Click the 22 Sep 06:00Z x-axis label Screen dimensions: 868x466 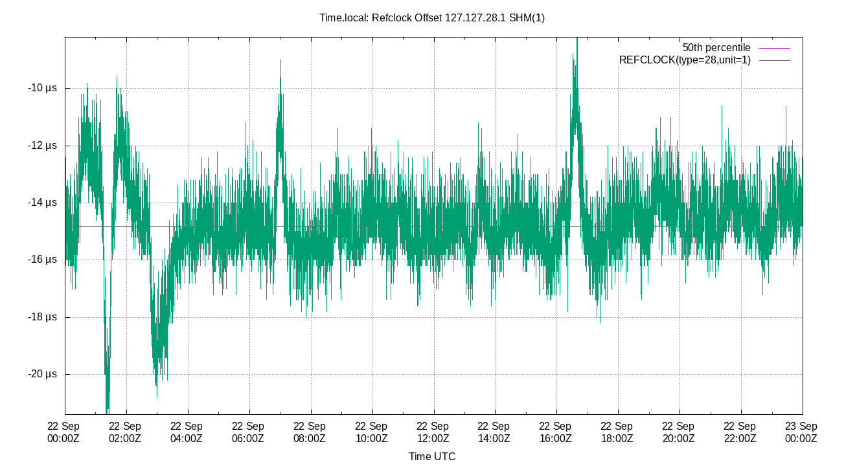click(x=248, y=432)
